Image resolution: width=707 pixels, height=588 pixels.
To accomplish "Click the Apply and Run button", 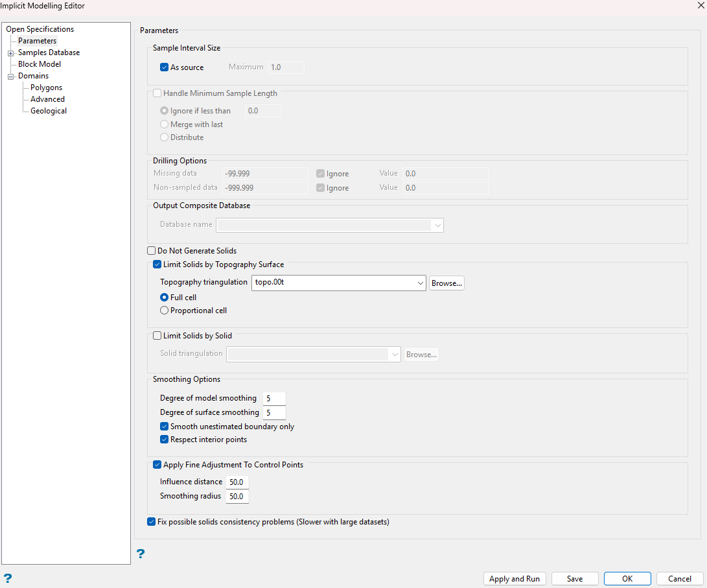I will point(515,578).
